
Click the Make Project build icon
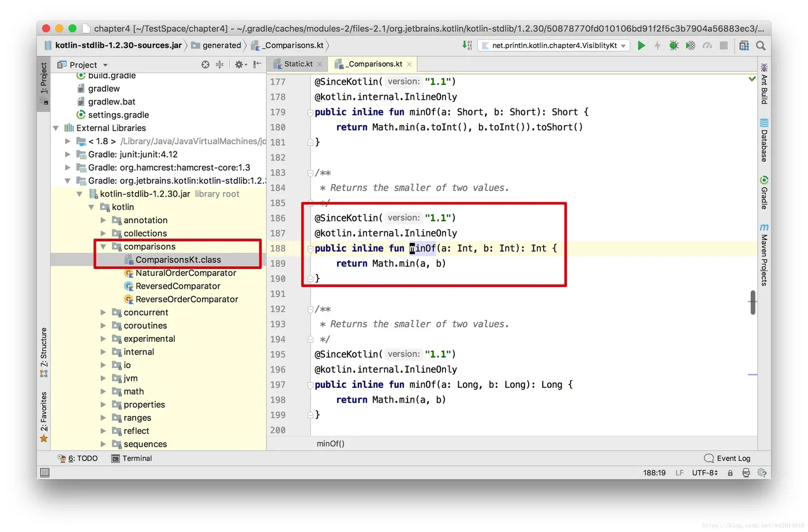(467, 45)
